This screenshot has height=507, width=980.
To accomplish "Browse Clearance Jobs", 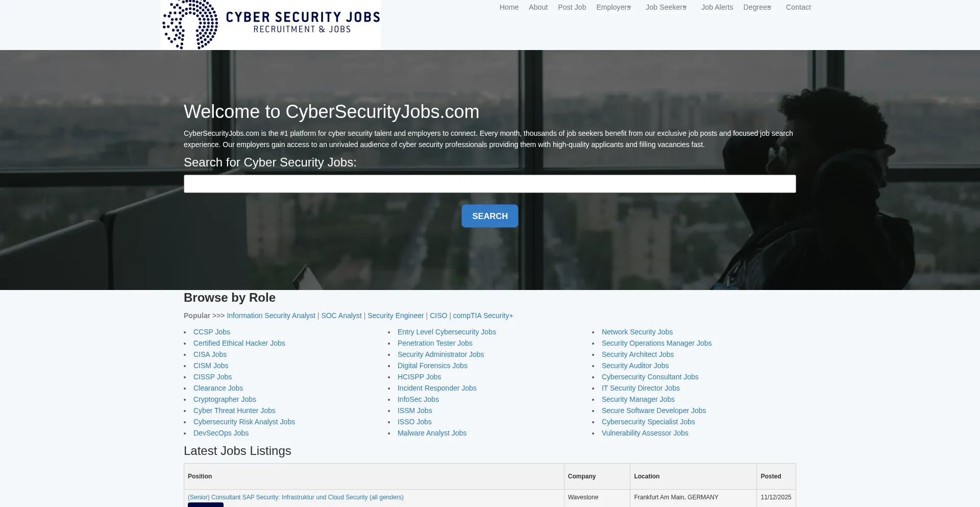I will [218, 388].
